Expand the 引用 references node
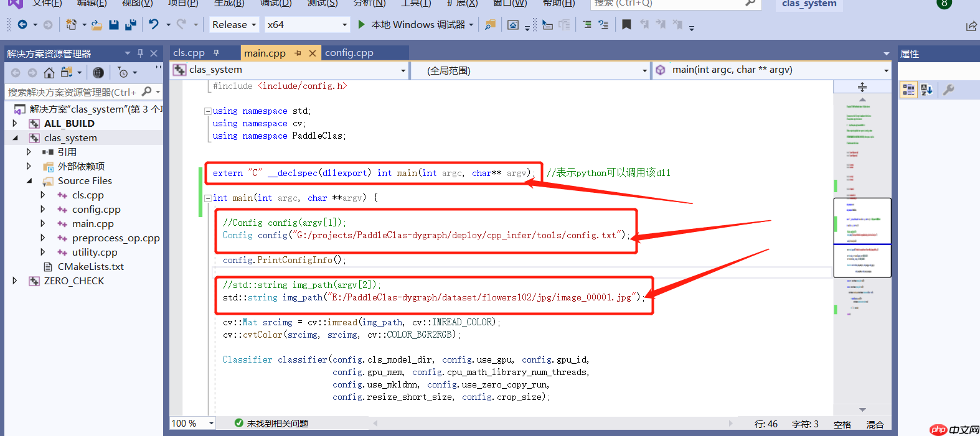The width and height of the screenshot is (980, 436). click(x=29, y=152)
